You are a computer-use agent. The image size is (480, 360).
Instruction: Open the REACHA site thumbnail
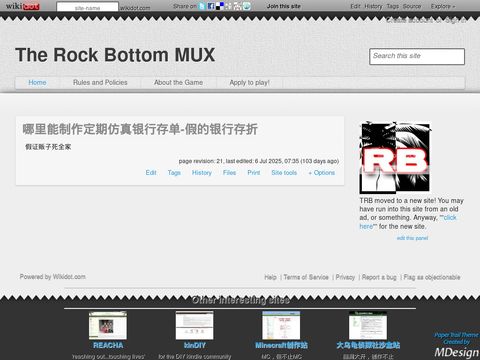click(x=108, y=325)
